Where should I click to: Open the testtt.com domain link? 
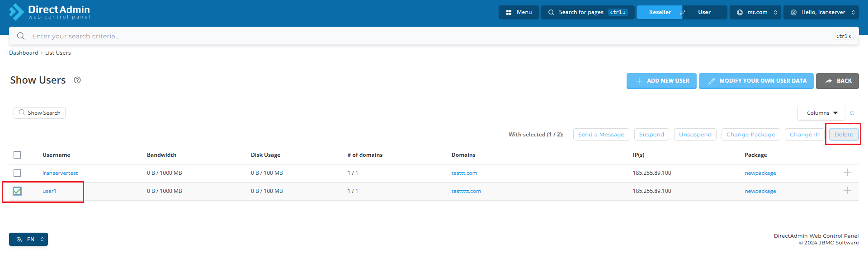(x=464, y=173)
